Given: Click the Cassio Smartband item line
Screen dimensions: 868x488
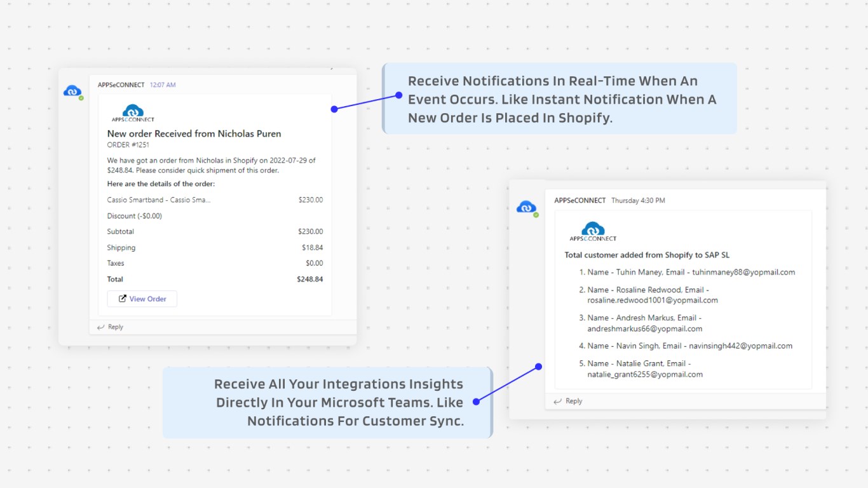Looking at the screenshot, I should pyautogui.click(x=159, y=200).
